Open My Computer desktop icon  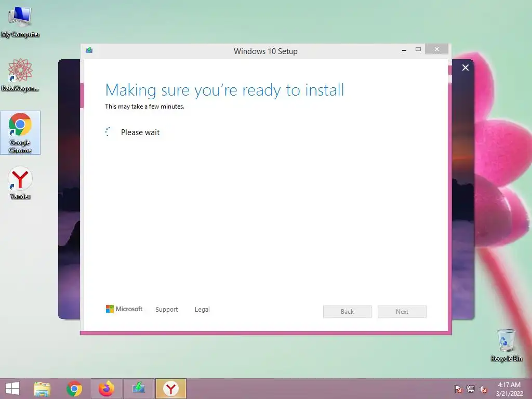point(20,21)
